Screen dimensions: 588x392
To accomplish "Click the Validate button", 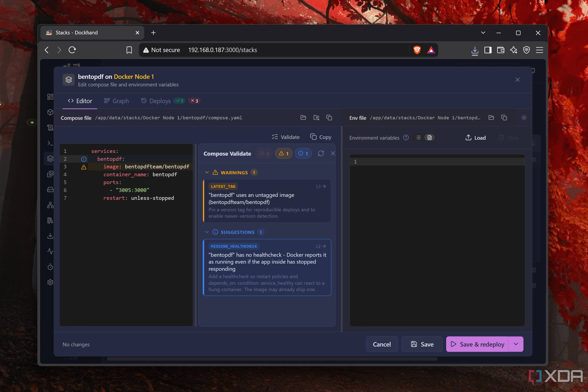I will point(286,137).
